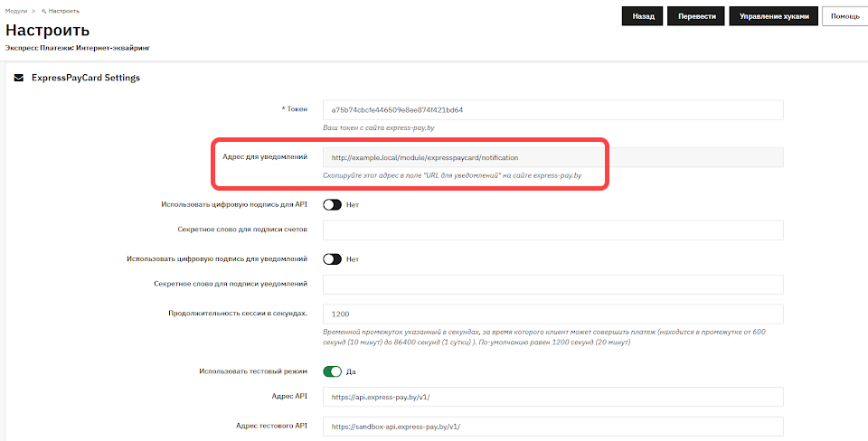Viewport: 868px width, 441px height.
Task: Disable Использовать тестовый режим switch
Action: pos(333,371)
